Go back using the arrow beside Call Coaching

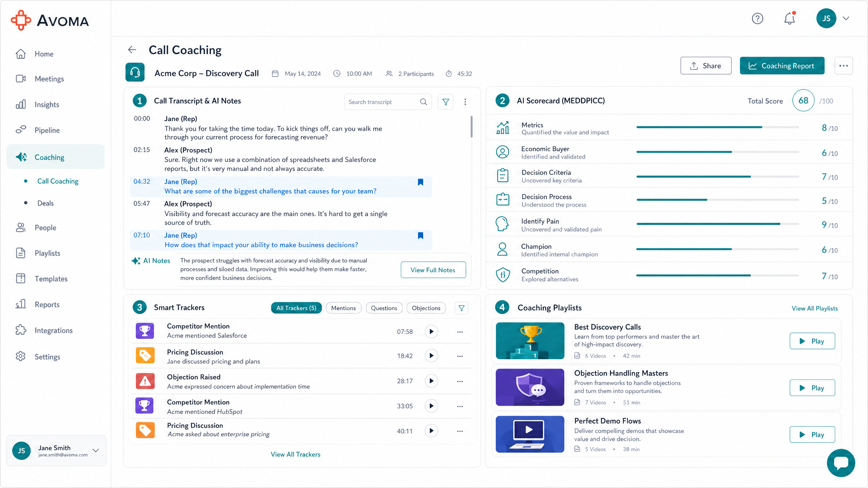coord(132,50)
